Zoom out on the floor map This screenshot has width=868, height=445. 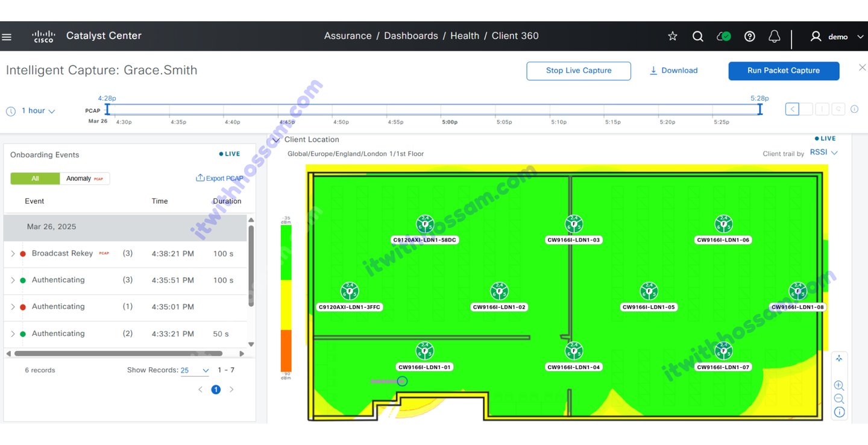click(x=838, y=399)
